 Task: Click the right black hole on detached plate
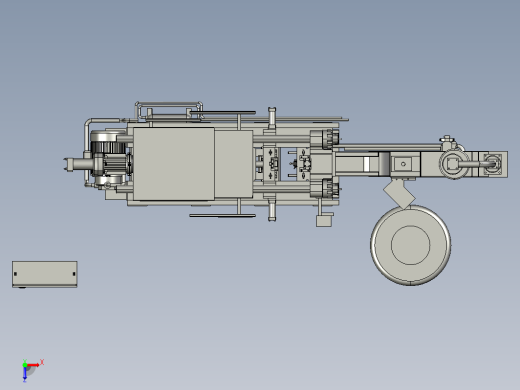click(74, 274)
